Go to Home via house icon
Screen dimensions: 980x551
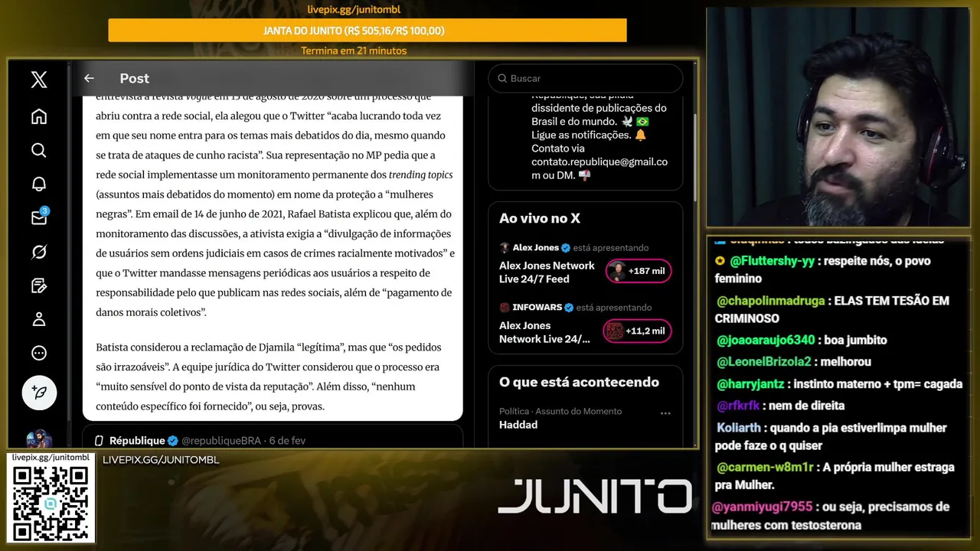click(39, 116)
